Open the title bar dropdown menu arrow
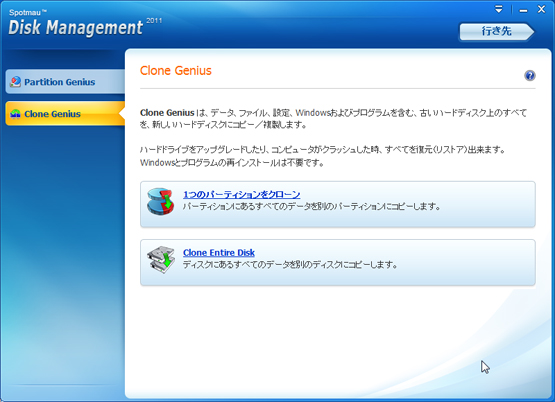Image resolution: width=555 pixels, height=402 pixels. (499, 9)
